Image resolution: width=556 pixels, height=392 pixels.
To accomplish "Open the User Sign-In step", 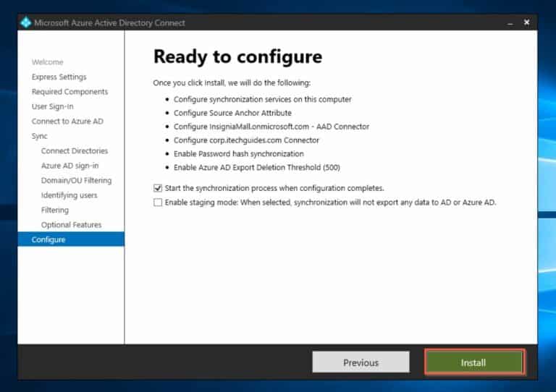I will (x=52, y=106).
